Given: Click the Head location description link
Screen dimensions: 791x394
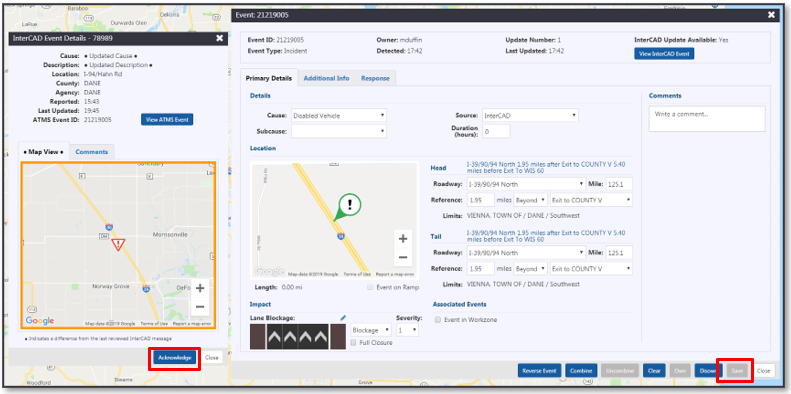Looking at the screenshot, I should [x=546, y=167].
